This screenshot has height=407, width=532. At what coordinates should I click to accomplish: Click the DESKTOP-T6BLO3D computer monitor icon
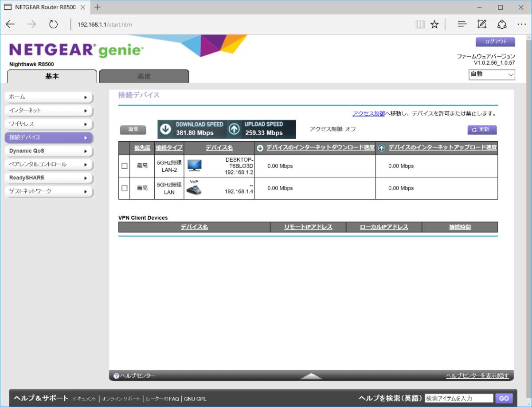tap(194, 166)
